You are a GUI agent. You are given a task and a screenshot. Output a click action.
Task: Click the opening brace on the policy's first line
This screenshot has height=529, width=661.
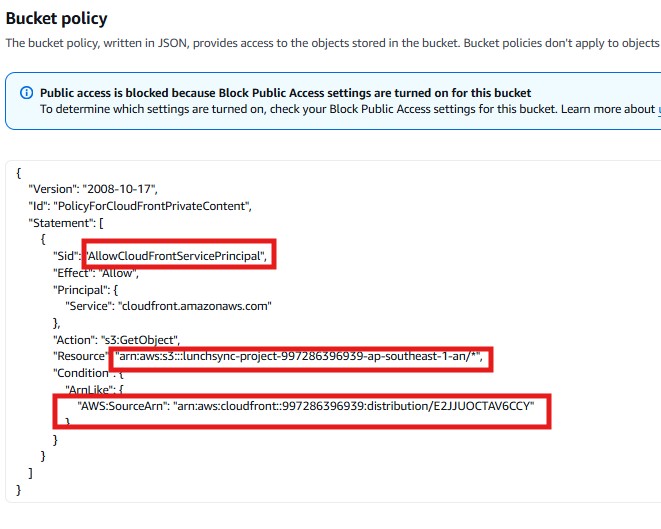19,173
